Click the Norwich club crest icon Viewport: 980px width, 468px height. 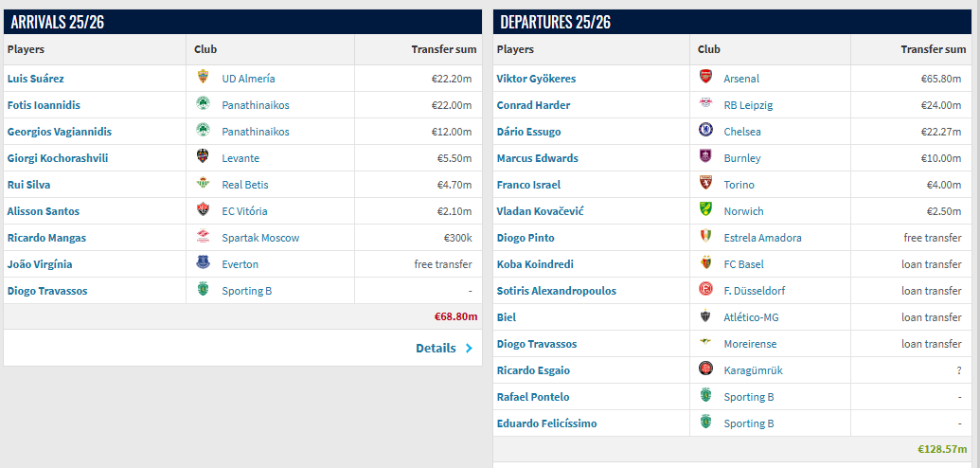(x=705, y=210)
